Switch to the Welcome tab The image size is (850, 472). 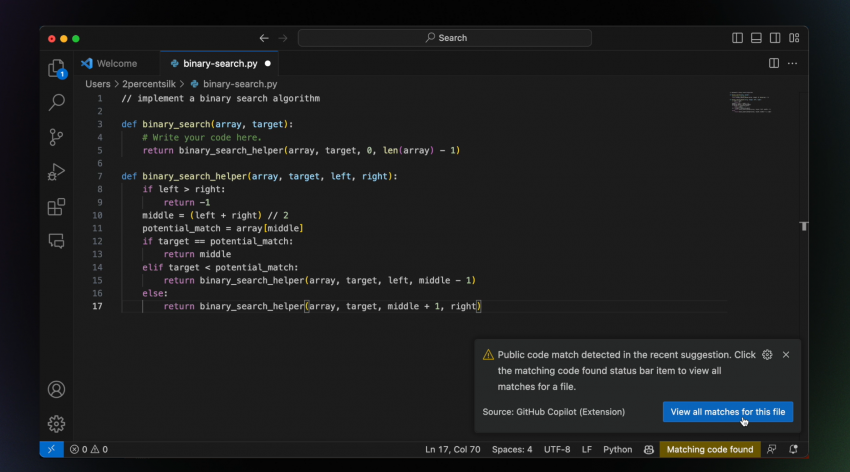[x=116, y=63]
